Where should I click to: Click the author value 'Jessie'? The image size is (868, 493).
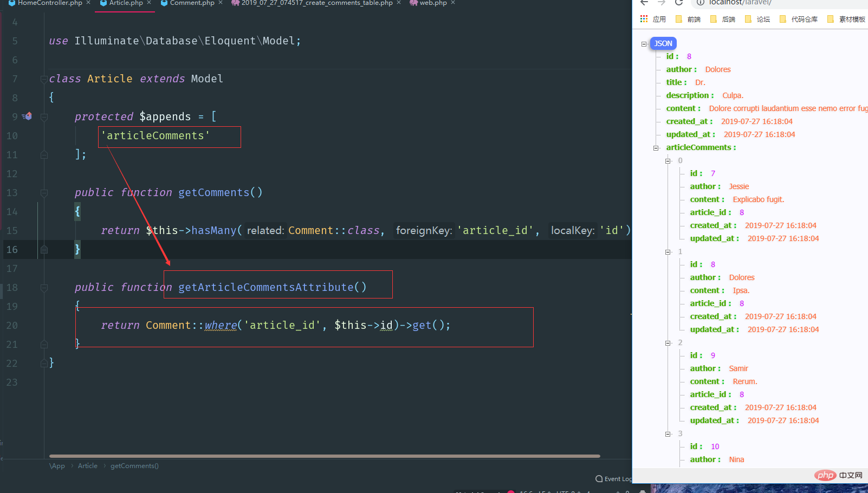(739, 186)
